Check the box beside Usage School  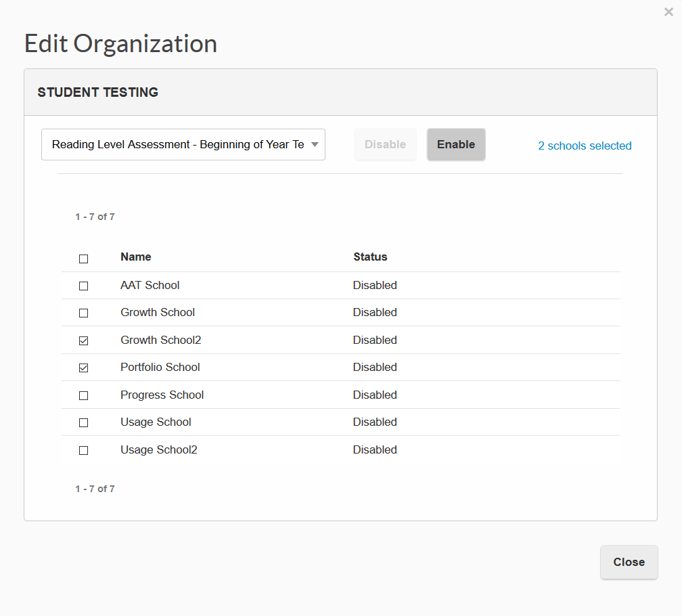(83, 422)
